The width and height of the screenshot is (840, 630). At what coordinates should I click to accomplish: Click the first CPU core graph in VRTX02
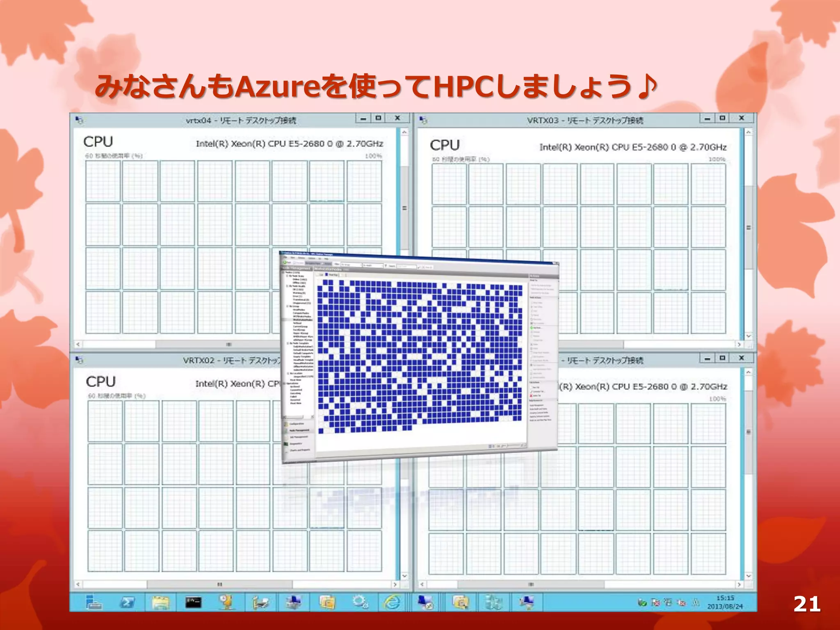(105, 421)
